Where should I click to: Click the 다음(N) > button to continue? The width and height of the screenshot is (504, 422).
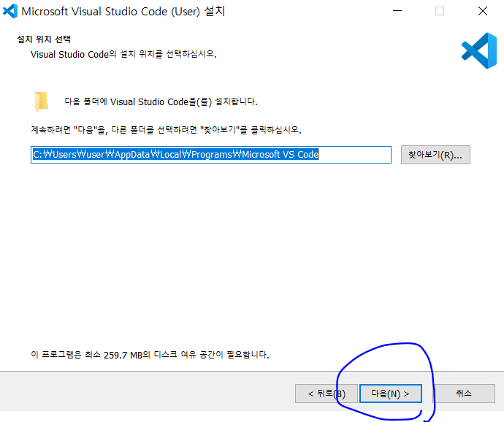point(391,394)
